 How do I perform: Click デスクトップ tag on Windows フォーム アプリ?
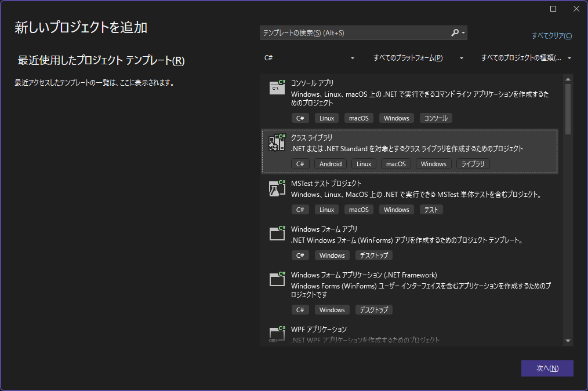click(x=374, y=255)
